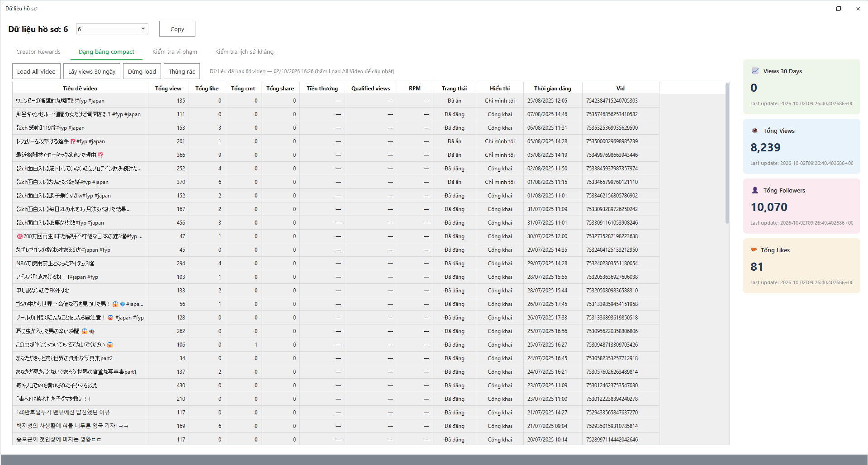The width and height of the screenshot is (868, 465).
Task: Sort by Tổng cmt column header
Action: click(x=243, y=88)
